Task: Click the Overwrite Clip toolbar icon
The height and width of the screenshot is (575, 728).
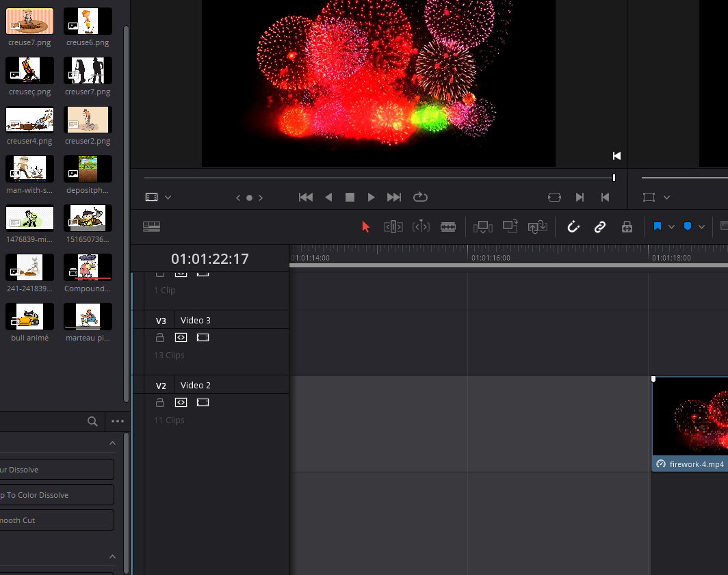Action: [x=510, y=227]
